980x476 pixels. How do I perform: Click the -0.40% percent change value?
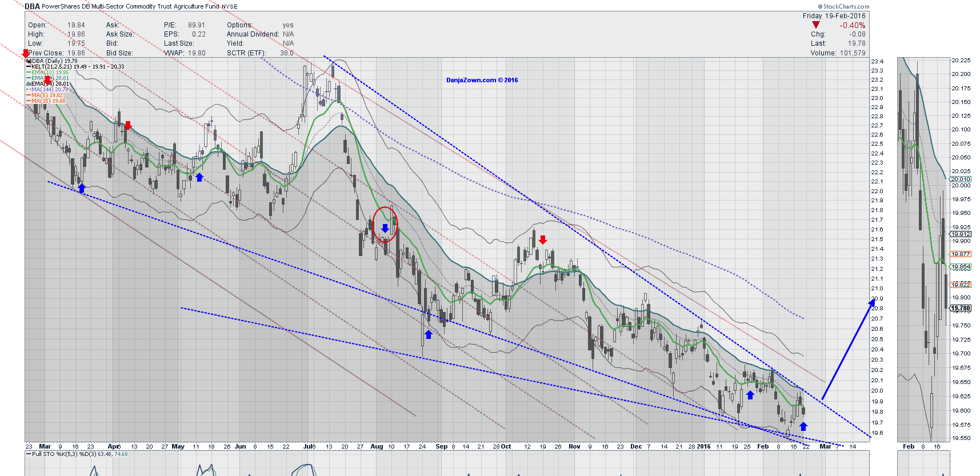pos(852,25)
